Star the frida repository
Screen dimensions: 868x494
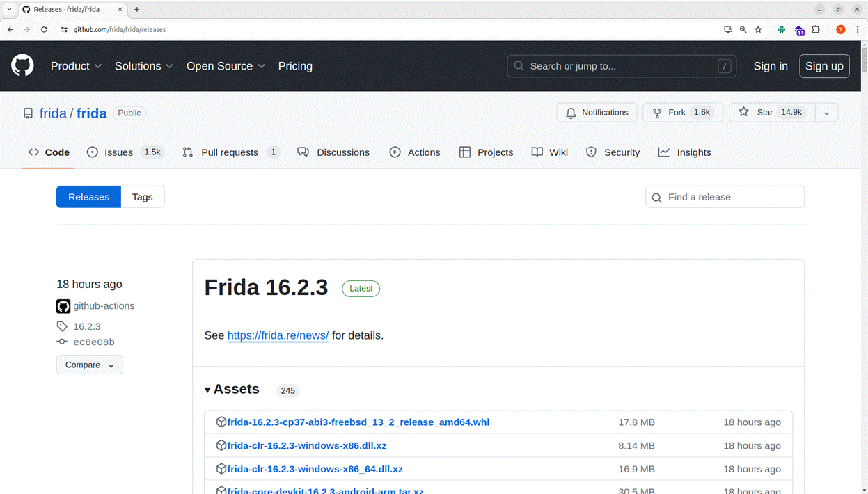point(772,113)
